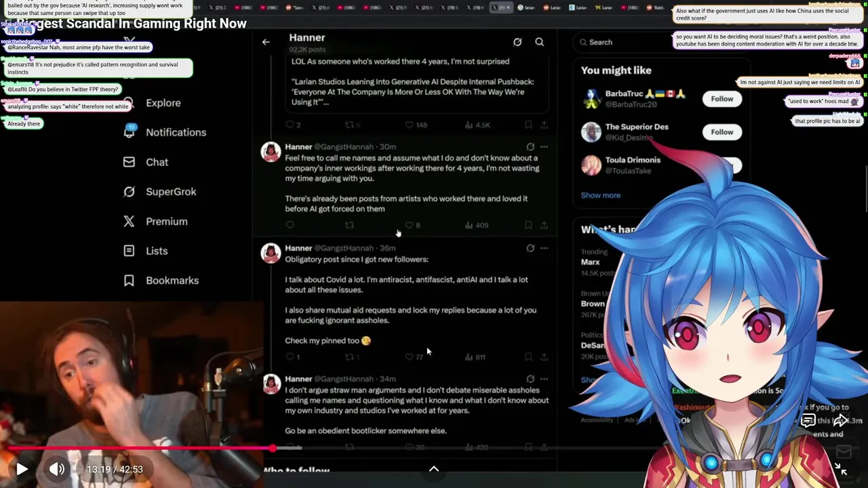Open Chat in the sidebar

(x=157, y=162)
